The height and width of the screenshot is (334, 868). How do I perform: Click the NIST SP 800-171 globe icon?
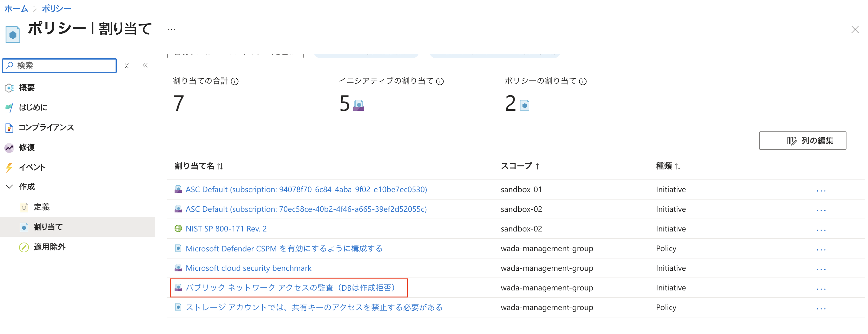(178, 229)
